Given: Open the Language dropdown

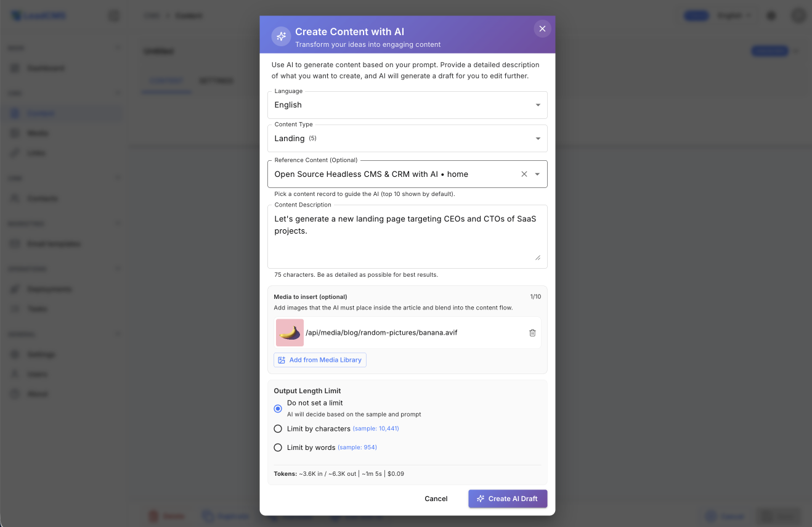Looking at the screenshot, I should tap(538, 105).
